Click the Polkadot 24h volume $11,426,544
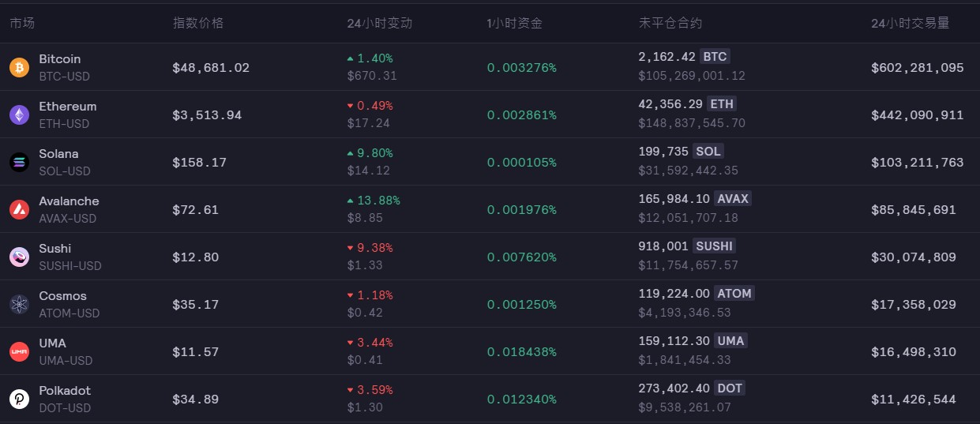Screen dimensions: 980x424 tap(914, 399)
